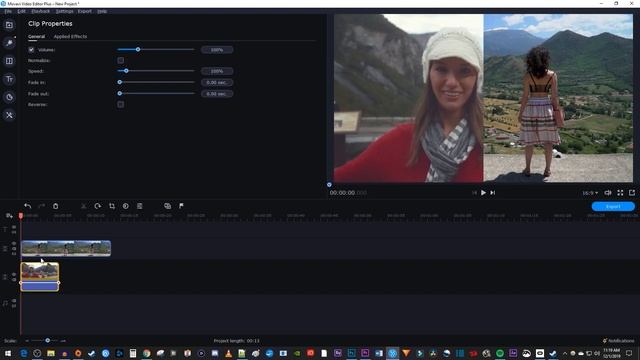This screenshot has height=360, width=640.
Task: Open the Settings menu
Action: coord(64,11)
